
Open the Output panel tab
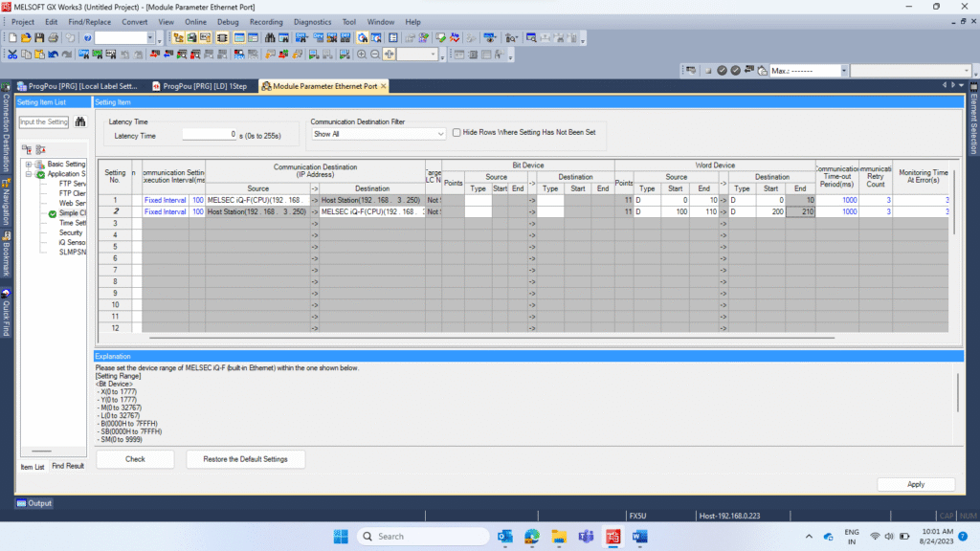pyautogui.click(x=34, y=503)
